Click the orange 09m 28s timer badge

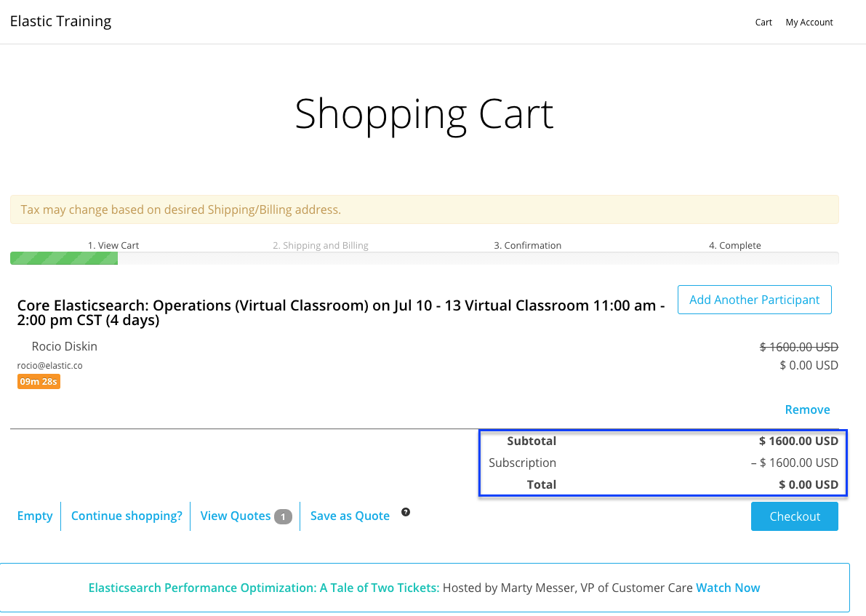point(39,382)
